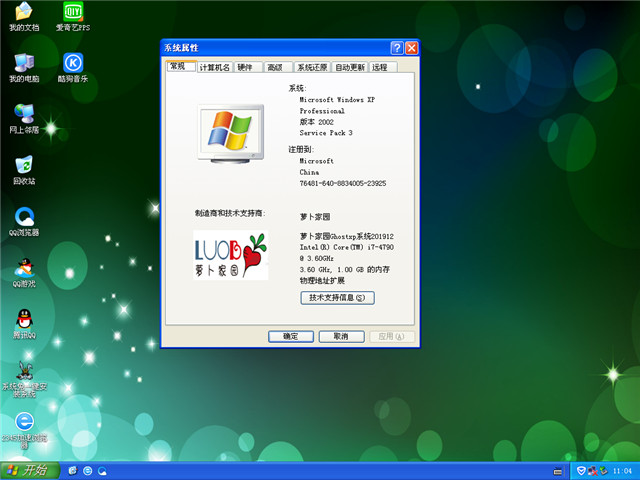The image size is (640, 480).
Task: Switch to the 常规 tab
Action: [x=181, y=66]
